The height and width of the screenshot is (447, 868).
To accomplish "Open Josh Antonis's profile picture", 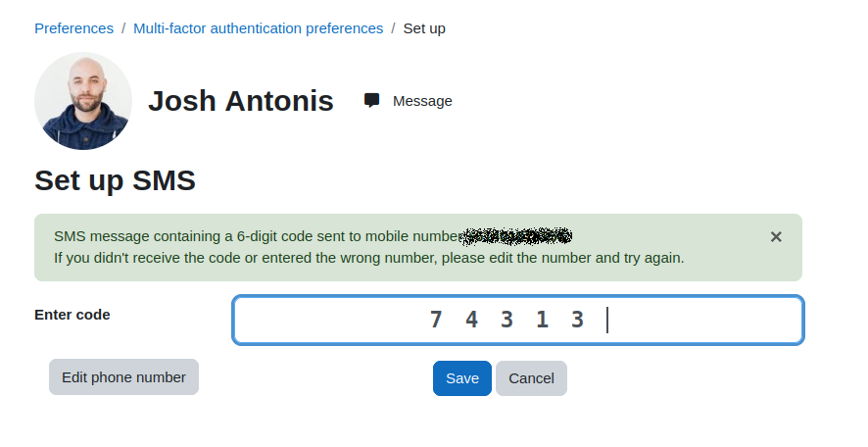I will tap(83, 101).
